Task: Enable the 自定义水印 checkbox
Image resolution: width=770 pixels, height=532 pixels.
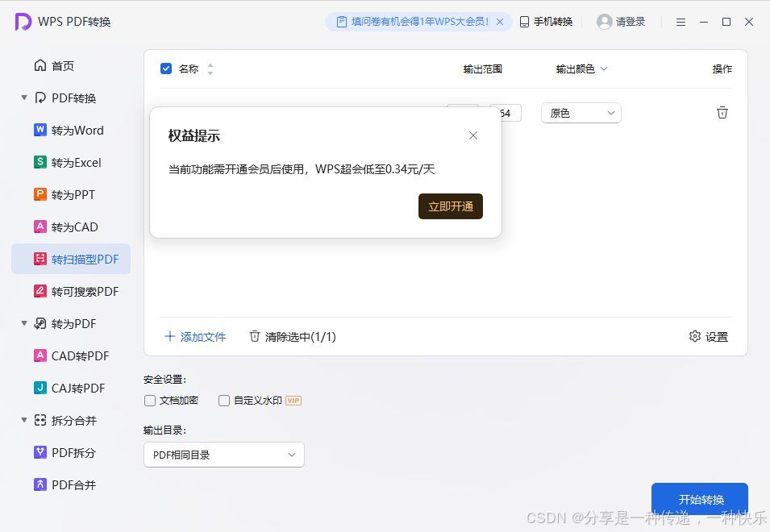Action: pyautogui.click(x=224, y=401)
